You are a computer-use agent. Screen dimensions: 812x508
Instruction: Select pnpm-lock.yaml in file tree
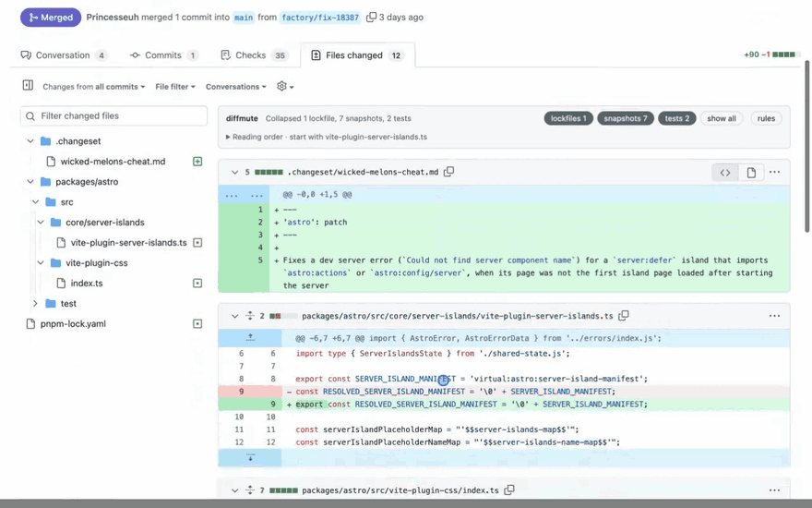pos(73,323)
